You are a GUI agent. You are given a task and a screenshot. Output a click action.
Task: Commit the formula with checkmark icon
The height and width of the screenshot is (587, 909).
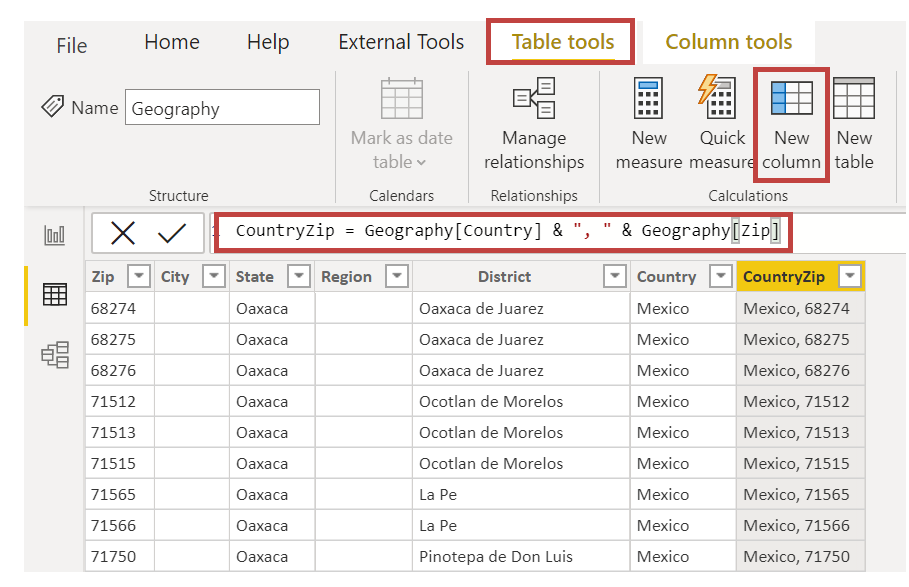tap(172, 233)
